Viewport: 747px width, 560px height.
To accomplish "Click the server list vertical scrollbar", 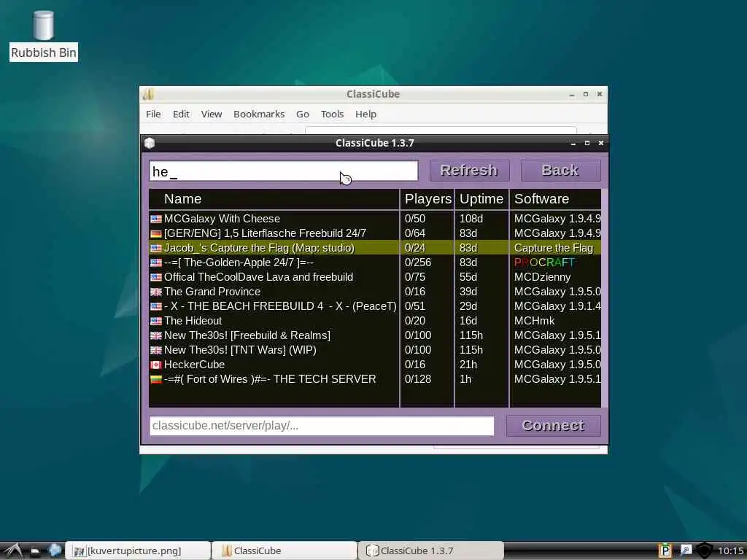I will click(x=605, y=298).
